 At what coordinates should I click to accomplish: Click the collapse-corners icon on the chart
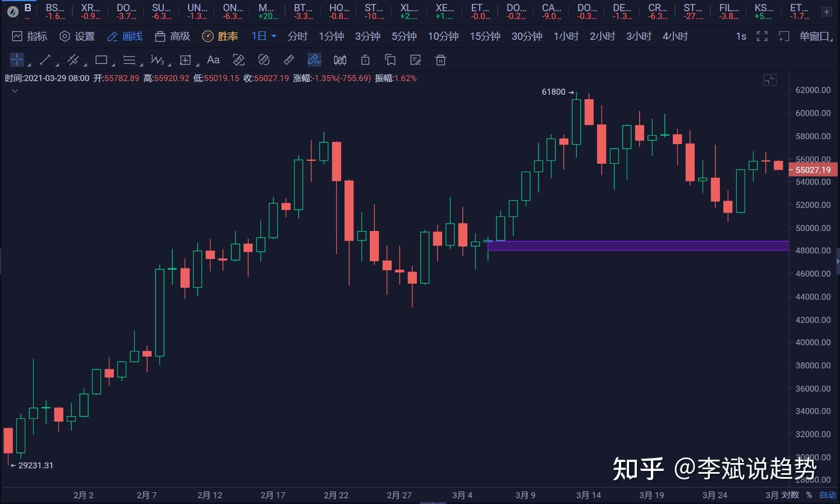pyautogui.click(x=770, y=80)
